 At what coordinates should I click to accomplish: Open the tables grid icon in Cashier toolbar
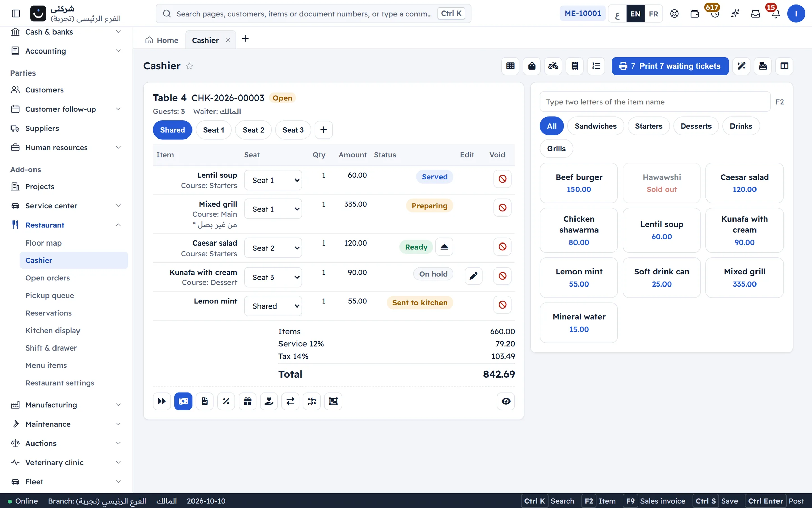click(510, 66)
